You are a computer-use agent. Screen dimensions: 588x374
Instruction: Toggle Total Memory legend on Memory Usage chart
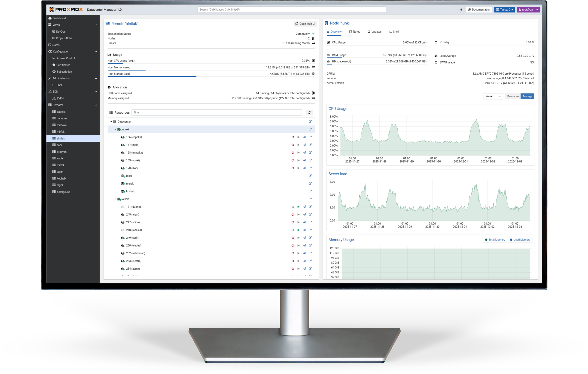pyautogui.click(x=495, y=240)
